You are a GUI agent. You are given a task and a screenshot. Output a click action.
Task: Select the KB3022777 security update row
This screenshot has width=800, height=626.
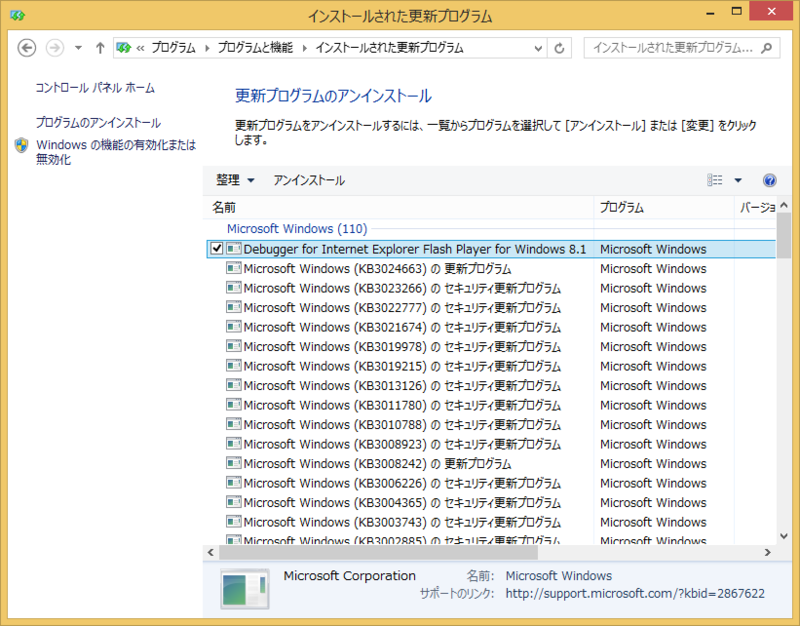click(490, 307)
